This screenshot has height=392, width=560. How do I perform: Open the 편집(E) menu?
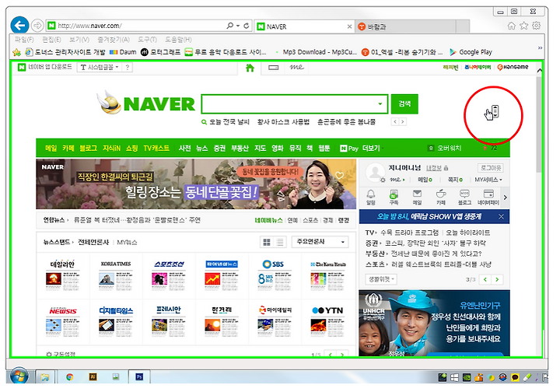(51, 40)
